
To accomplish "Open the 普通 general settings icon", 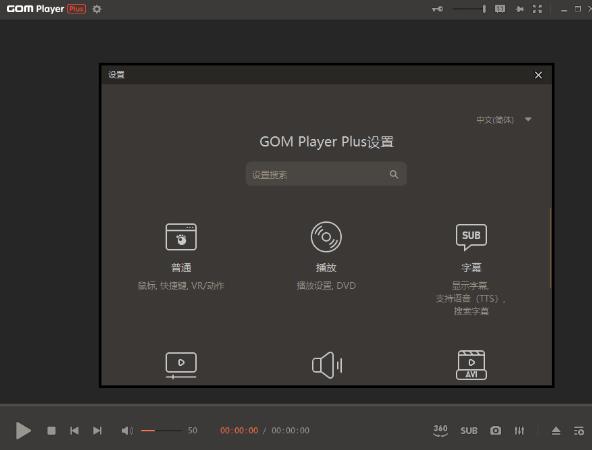I will click(181, 237).
